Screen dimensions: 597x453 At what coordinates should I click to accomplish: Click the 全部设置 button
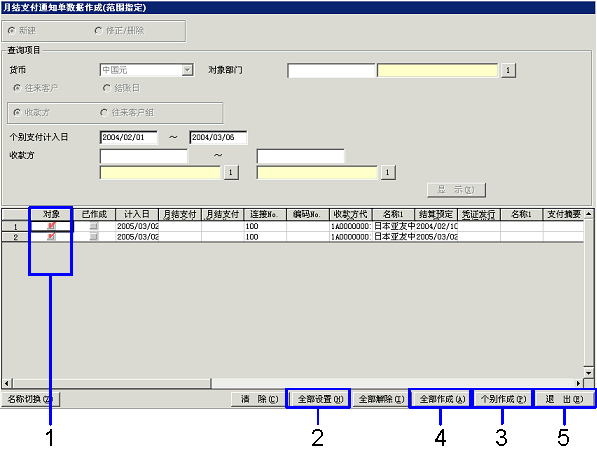(x=320, y=399)
